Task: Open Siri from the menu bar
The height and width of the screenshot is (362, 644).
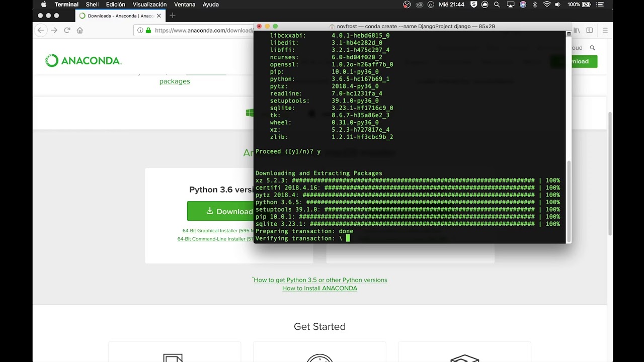Action: 523,5
